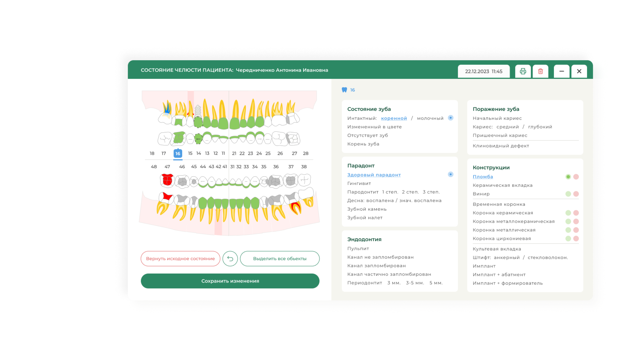The image size is (644, 360).
Task: Select Клиновидный дефект option
Action: tap(501, 146)
